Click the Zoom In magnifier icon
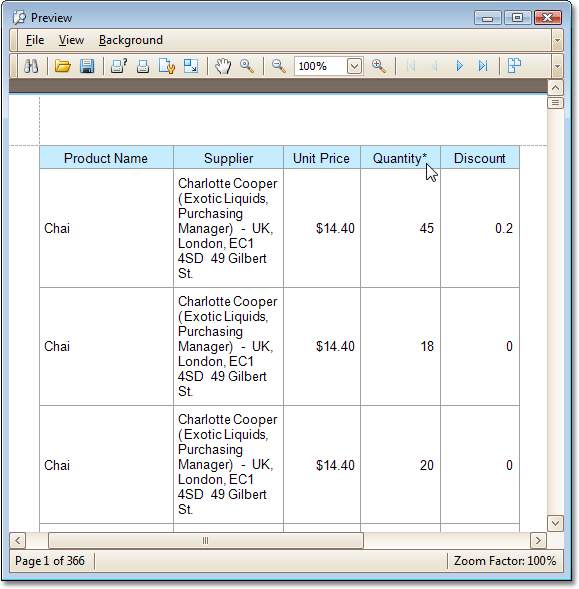Viewport: 579px width, 589px height. (x=379, y=66)
